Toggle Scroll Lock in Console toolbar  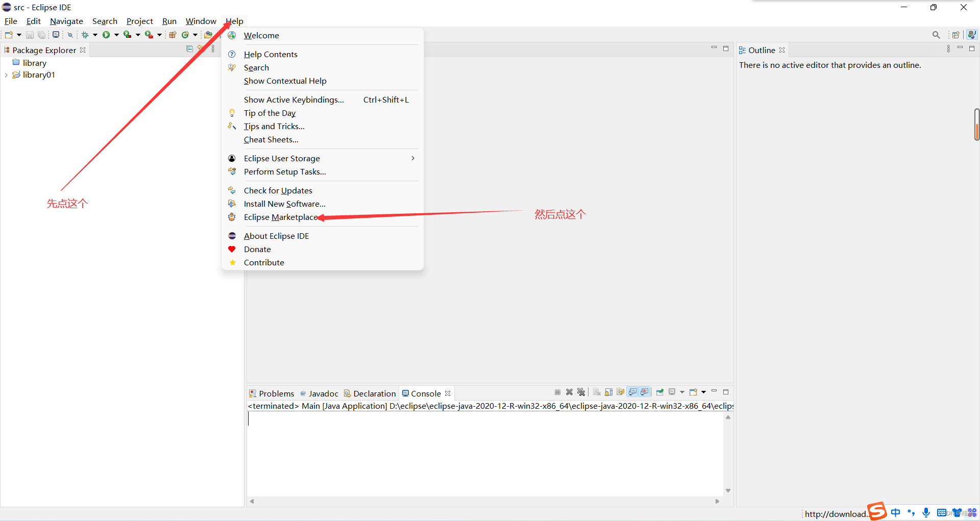609,392
